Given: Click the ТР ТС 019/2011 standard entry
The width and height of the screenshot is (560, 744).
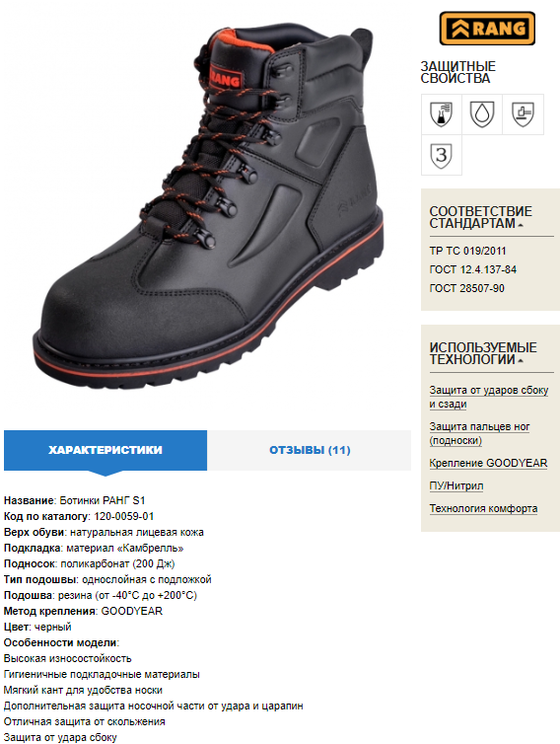Looking at the screenshot, I should 467,251.
